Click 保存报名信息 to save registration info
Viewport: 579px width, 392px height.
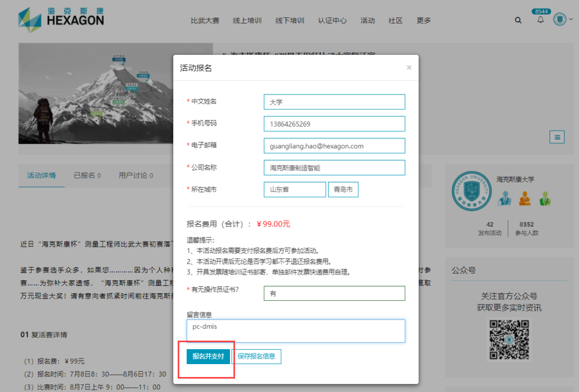tap(257, 356)
